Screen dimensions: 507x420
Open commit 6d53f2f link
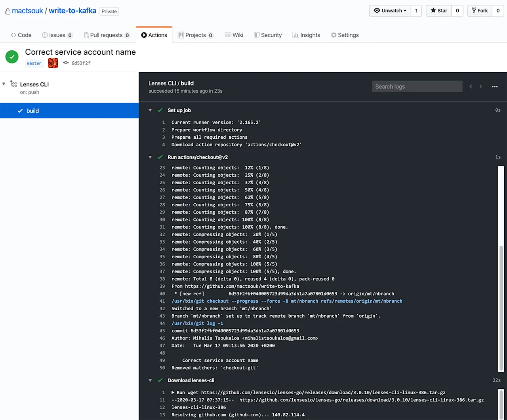81,63
